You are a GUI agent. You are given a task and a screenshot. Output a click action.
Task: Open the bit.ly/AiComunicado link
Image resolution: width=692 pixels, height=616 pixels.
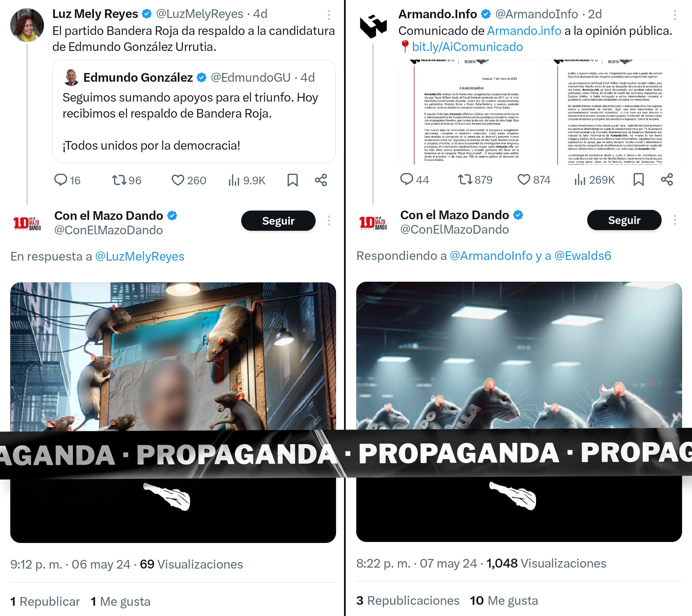click(x=467, y=47)
